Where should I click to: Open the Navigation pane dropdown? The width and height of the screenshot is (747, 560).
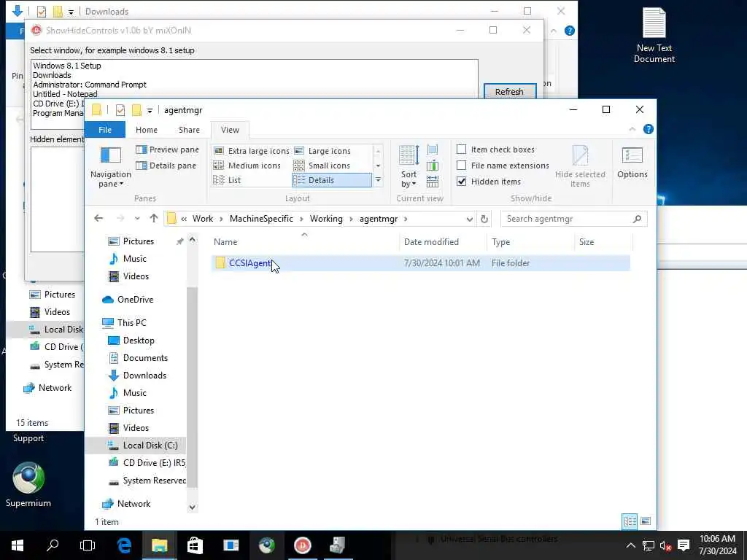(111, 167)
